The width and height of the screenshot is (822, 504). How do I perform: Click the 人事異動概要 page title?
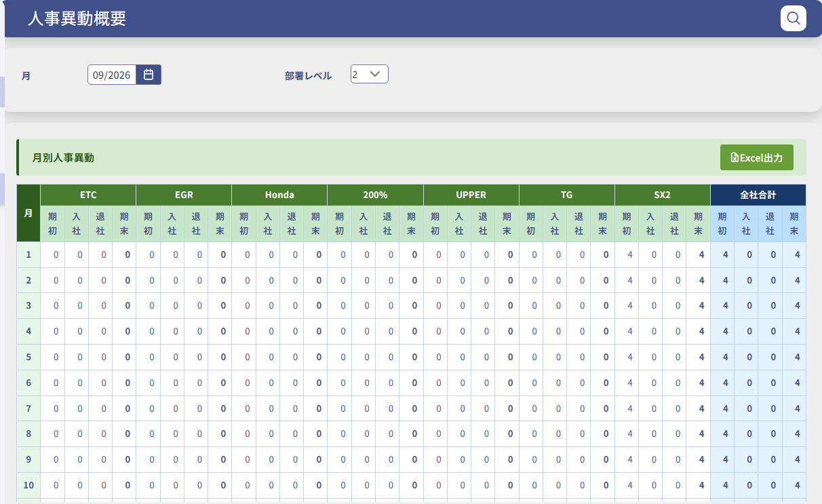77,18
